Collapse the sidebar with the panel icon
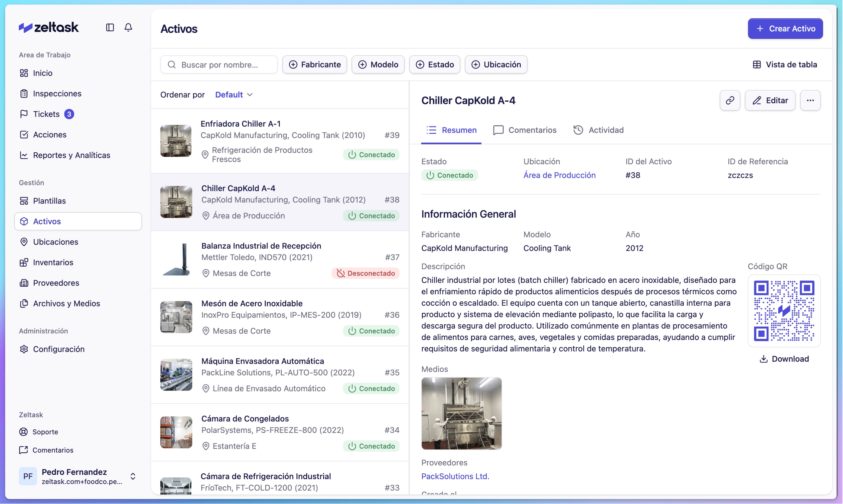The height and width of the screenshot is (504, 843). click(x=110, y=27)
